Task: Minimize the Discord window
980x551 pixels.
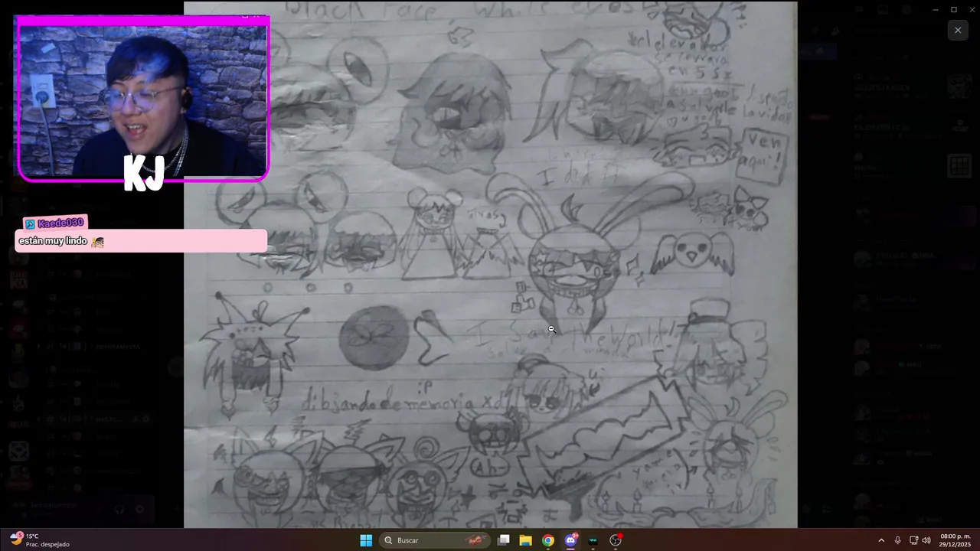Action: point(935,9)
